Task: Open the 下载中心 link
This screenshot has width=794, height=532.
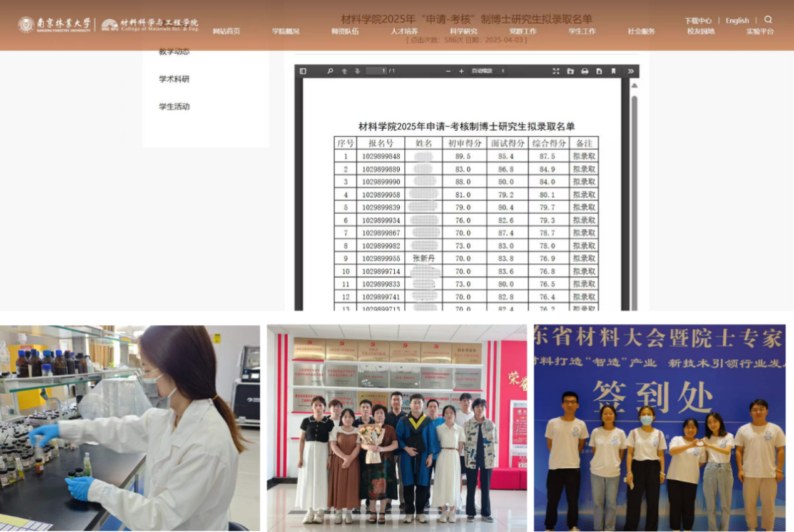Action: (698, 21)
